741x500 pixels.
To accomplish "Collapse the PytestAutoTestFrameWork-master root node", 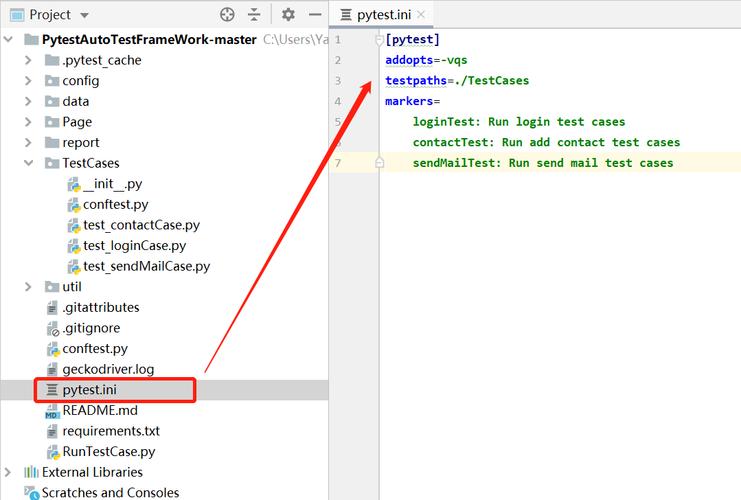I will [9, 40].
